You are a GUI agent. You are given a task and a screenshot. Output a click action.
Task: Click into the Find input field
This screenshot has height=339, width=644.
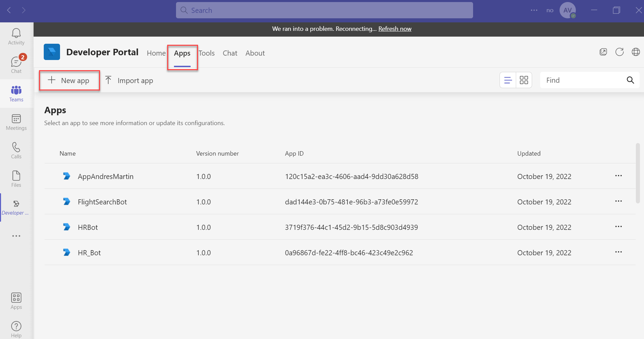(583, 80)
